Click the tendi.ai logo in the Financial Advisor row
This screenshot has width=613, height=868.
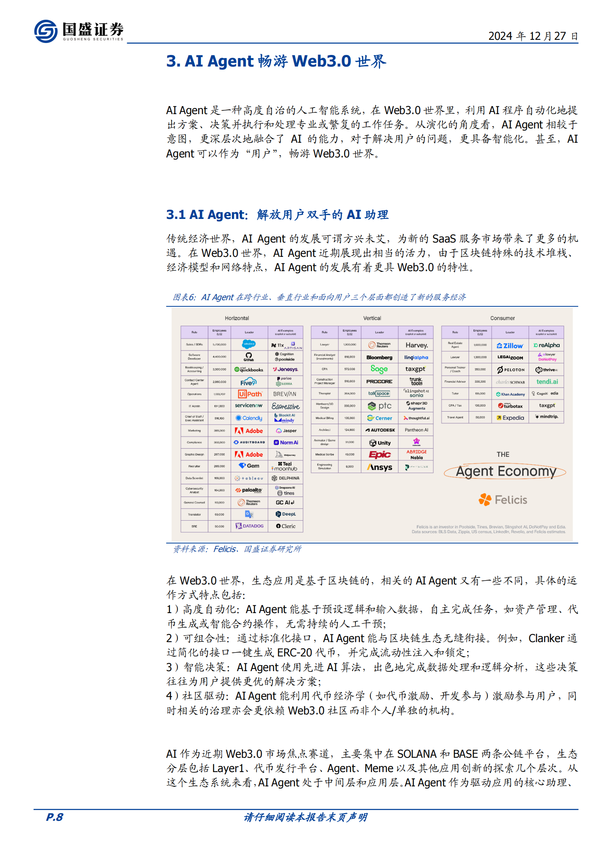coord(547,381)
